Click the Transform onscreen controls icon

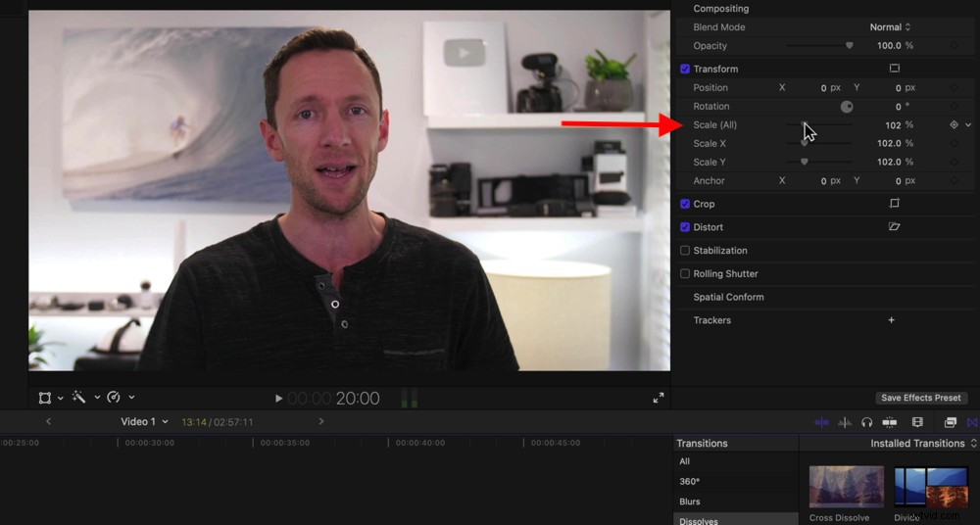(895, 69)
